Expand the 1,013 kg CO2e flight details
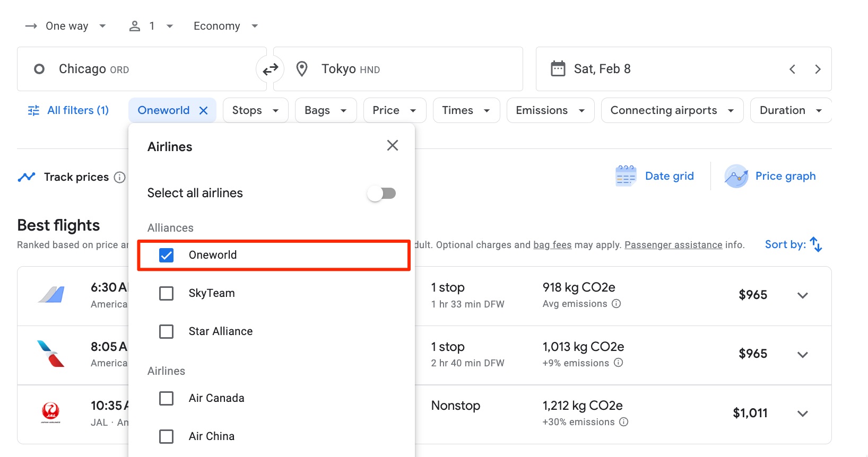The height and width of the screenshot is (457, 868). point(803,355)
